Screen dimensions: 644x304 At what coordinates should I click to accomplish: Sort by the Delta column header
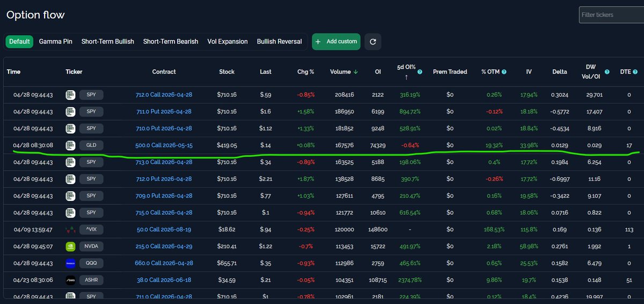[x=560, y=71]
